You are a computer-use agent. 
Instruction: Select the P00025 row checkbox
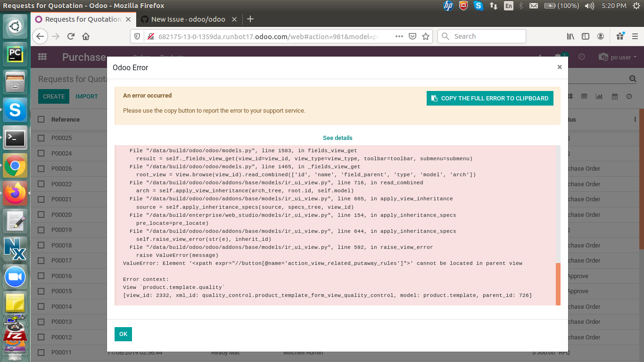pos(41,138)
